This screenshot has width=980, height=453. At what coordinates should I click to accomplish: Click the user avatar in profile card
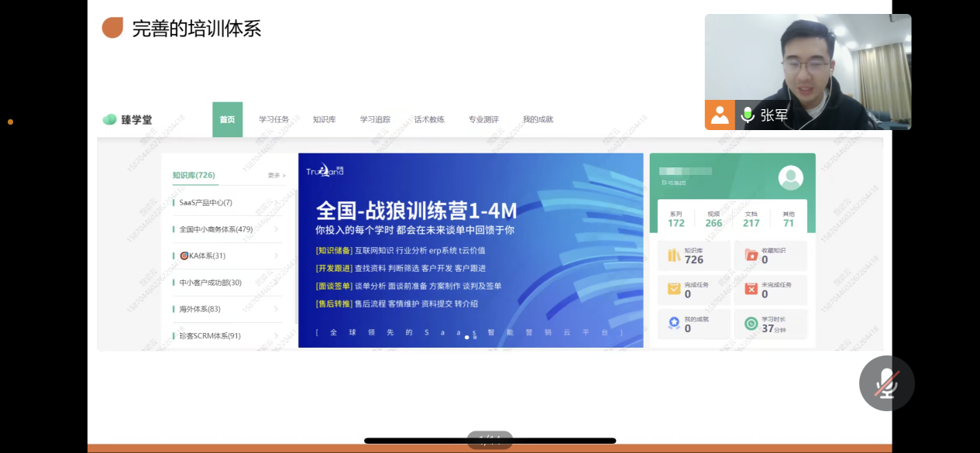click(790, 178)
